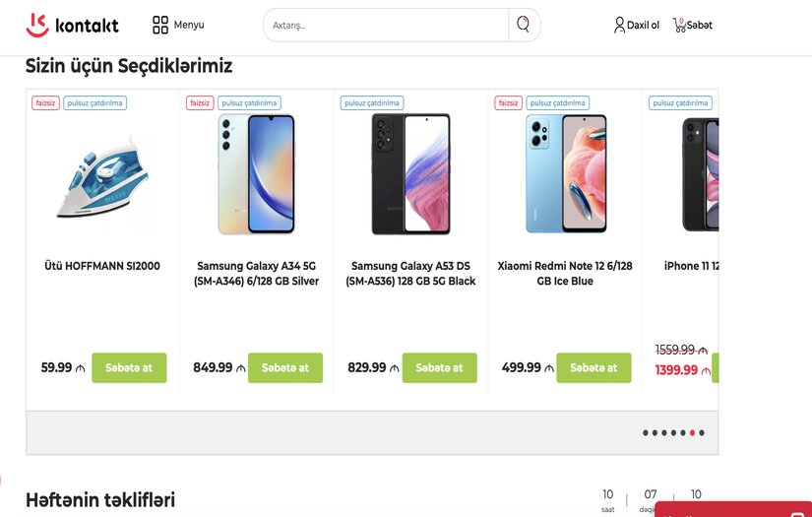Open Samsung Galaxy A53 DS product title link
The width and height of the screenshot is (812, 517).
point(410,274)
